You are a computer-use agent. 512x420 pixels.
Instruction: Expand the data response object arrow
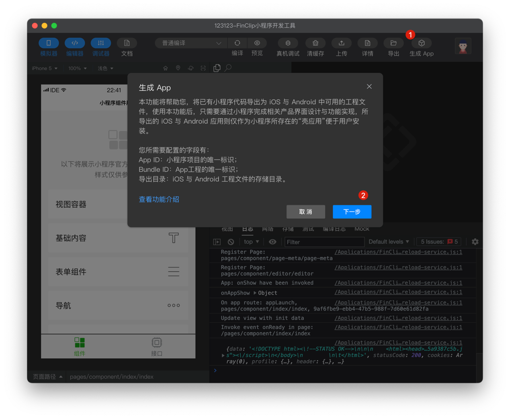[x=223, y=355]
